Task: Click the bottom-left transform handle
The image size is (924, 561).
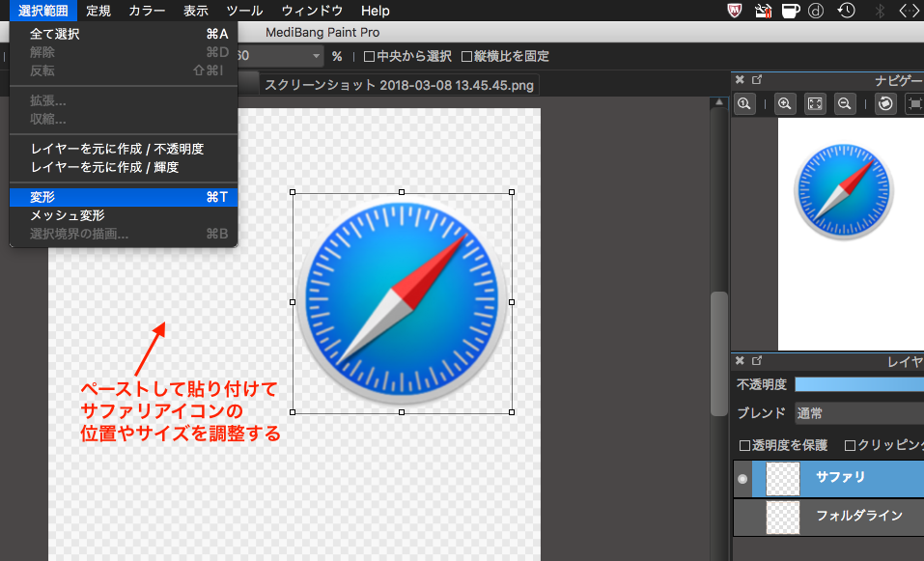Action: 293,412
